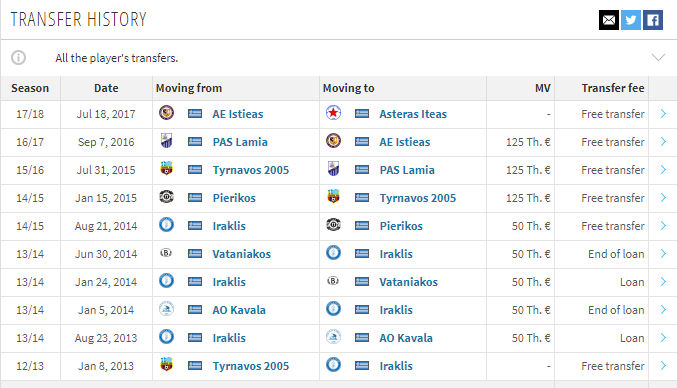Share on Twitter icon
This screenshot has width=677, height=388.
tap(631, 20)
